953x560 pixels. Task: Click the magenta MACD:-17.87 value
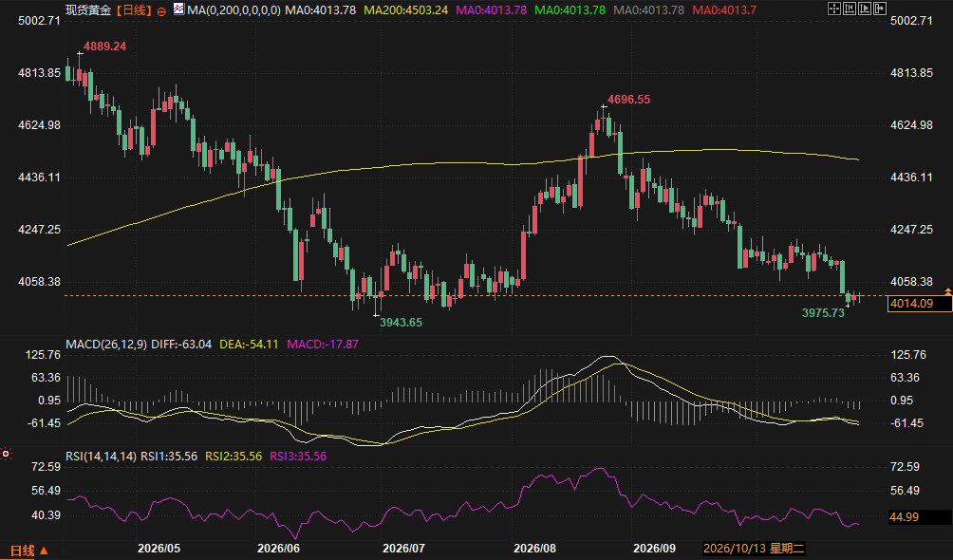click(x=323, y=345)
